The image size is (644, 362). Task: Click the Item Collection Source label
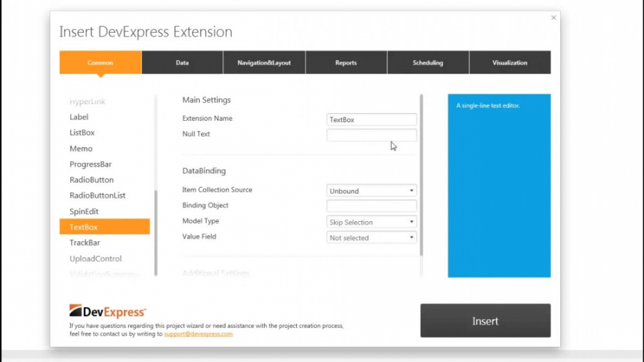pyautogui.click(x=218, y=190)
